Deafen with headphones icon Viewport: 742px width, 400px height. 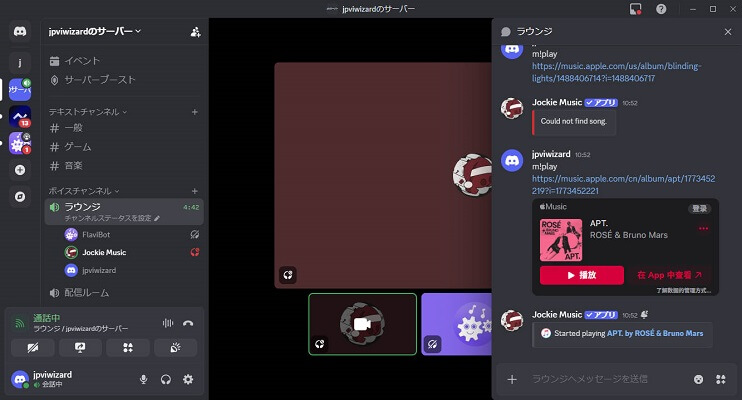point(166,379)
